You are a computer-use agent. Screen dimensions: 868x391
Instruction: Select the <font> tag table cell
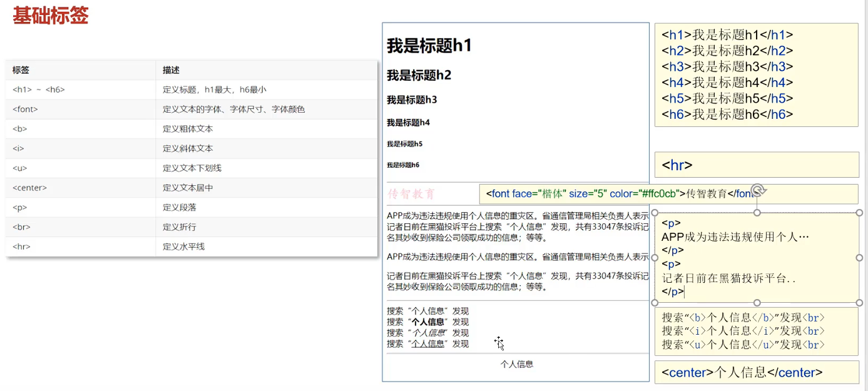click(81, 109)
